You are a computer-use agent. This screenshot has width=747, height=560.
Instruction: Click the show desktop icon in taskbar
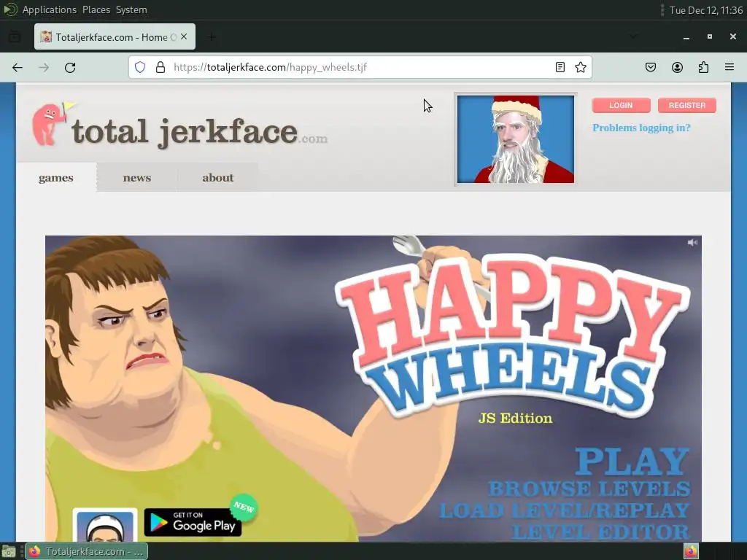click(9, 551)
